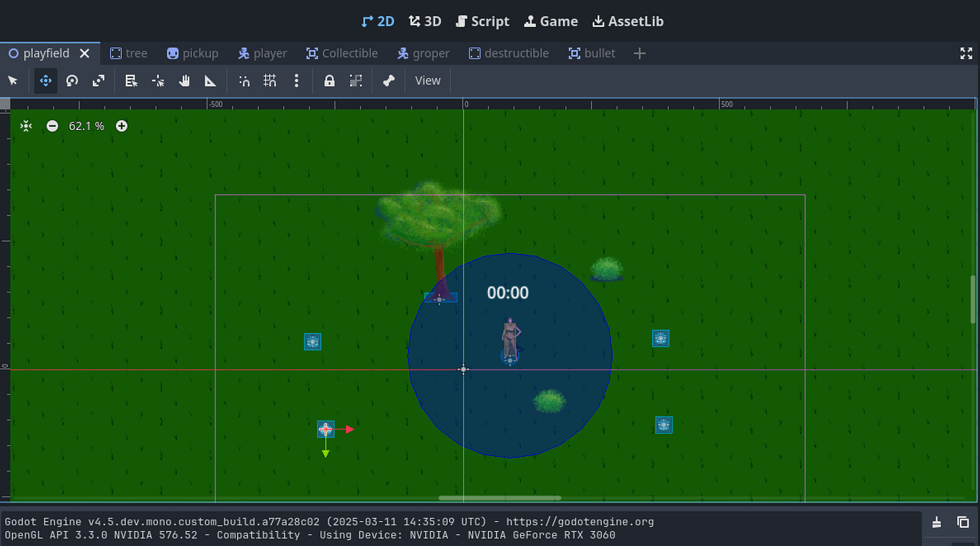Switch to the destructible scene tab
This screenshot has width=980, height=546.
509,53
